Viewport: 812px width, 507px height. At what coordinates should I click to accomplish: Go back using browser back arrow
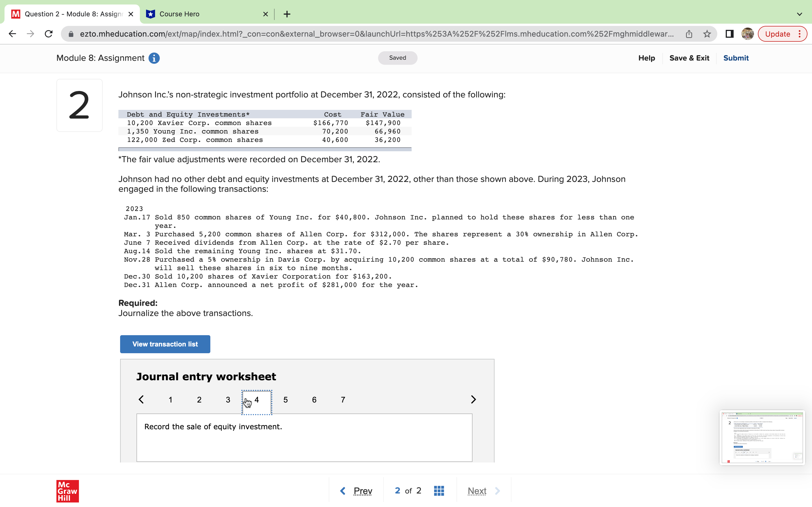12,34
